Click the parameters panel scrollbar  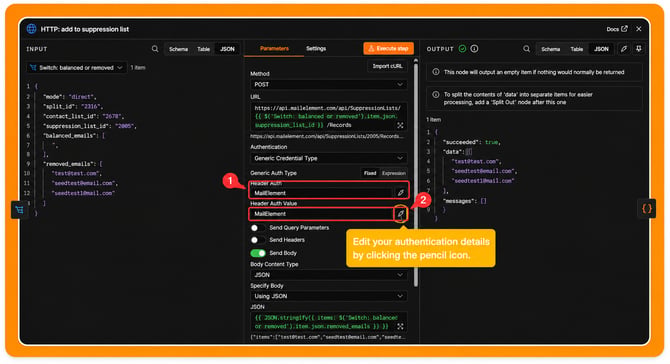(415, 173)
